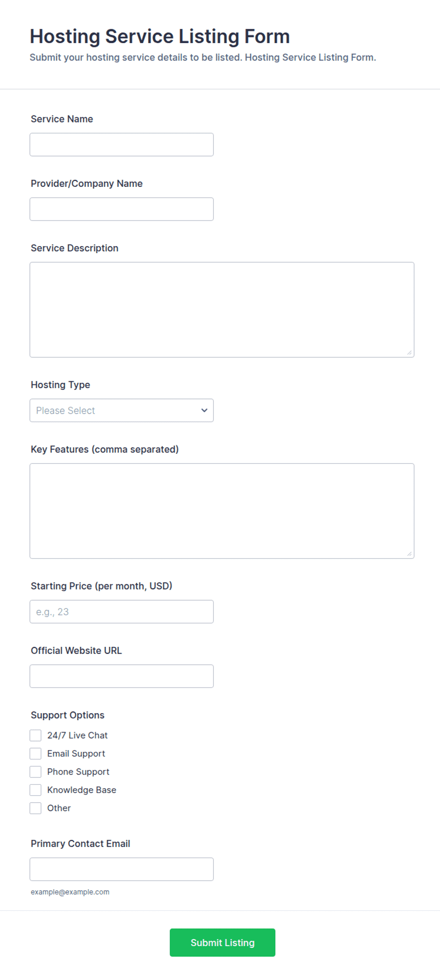The image size is (440, 980).
Task: Select the Starting Price input field
Action: pyautogui.click(x=122, y=612)
